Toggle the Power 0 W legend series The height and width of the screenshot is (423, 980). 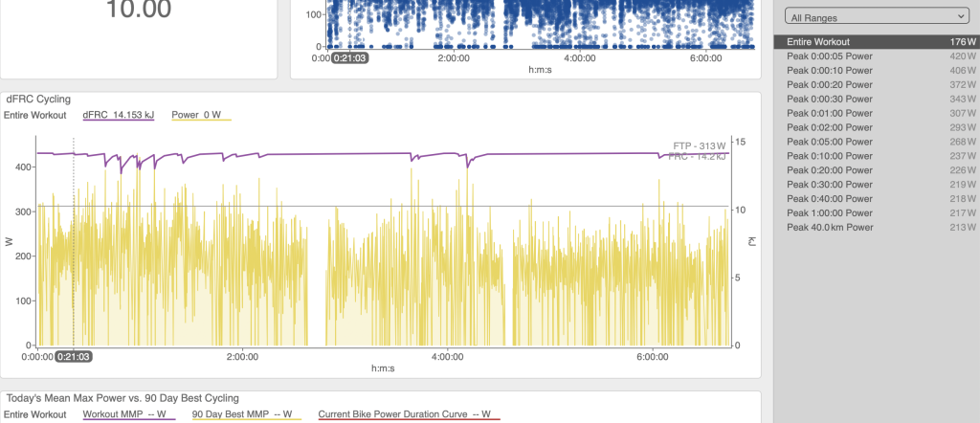(x=201, y=115)
